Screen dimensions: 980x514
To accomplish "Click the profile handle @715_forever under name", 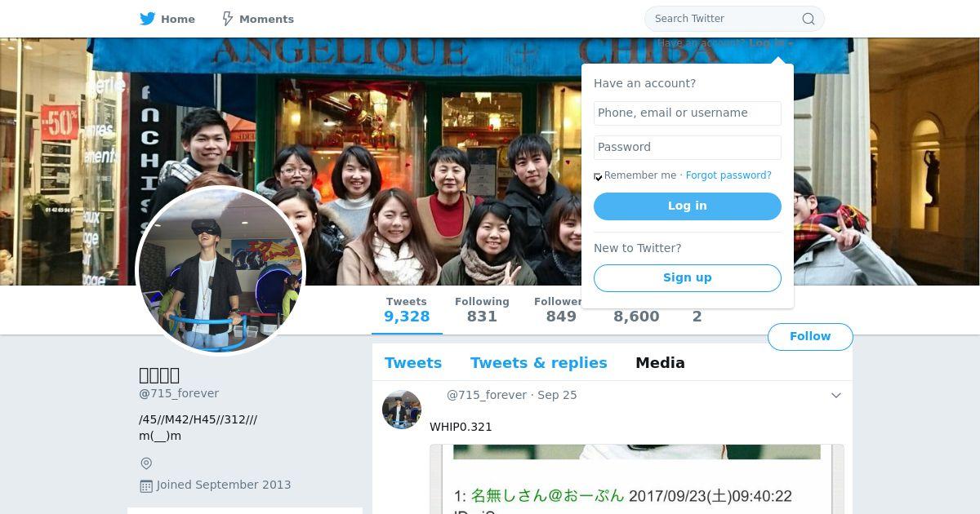I will (x=179, y=393).
